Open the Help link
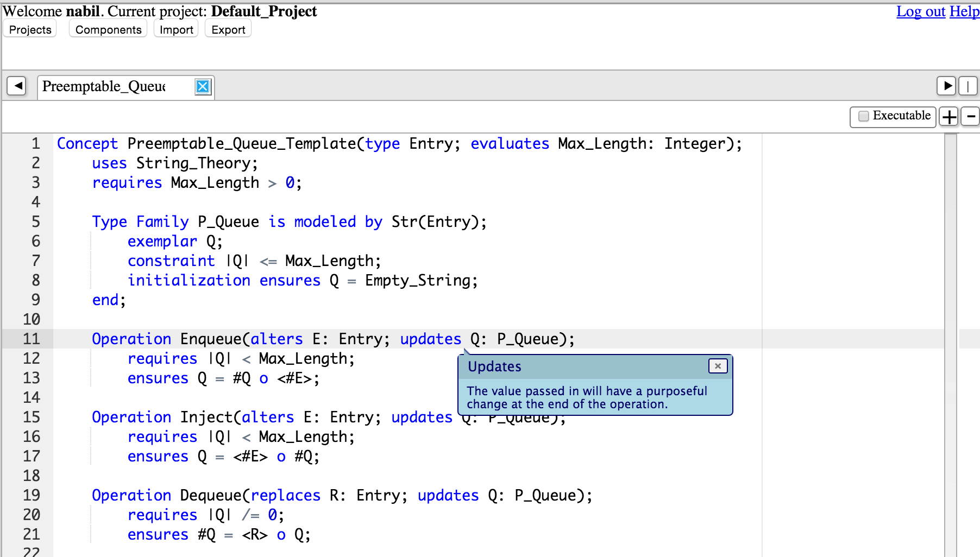 coord(964,11)
